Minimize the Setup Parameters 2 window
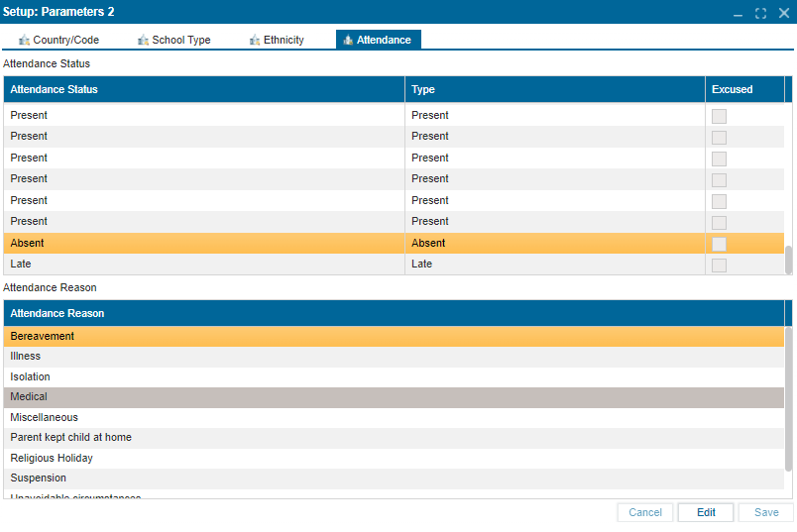Image resolution: width=797 pixels, height=532 pixels. [738, 13]
